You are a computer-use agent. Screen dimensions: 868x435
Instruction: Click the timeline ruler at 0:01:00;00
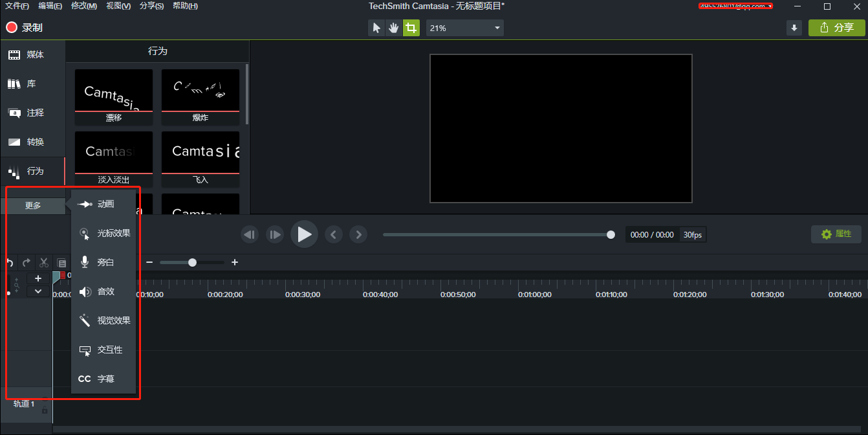534,295
